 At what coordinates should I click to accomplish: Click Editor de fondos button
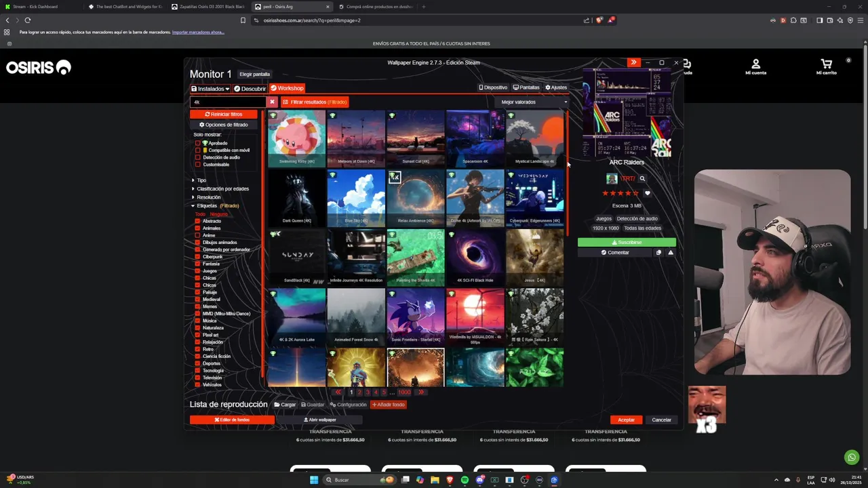point(232,420)
